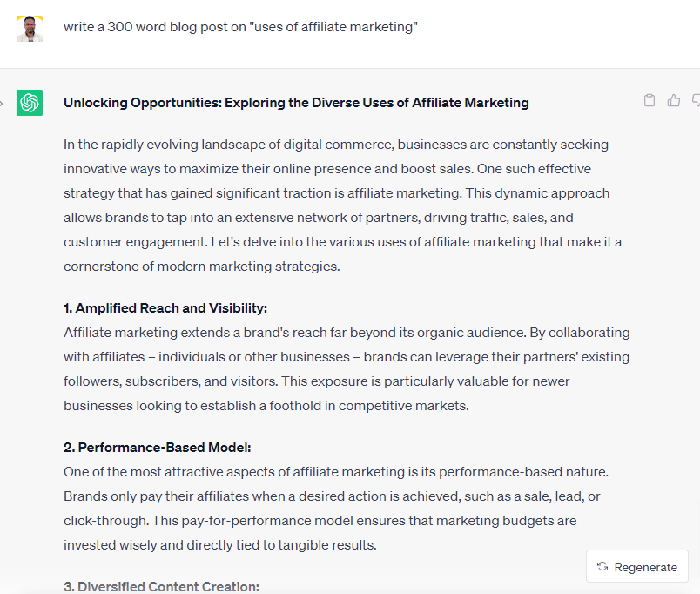Click the "3. Diversified Content Creation:" heading
Image resolution: width=700 pixels, height=594 pixels.
point(161,587)
